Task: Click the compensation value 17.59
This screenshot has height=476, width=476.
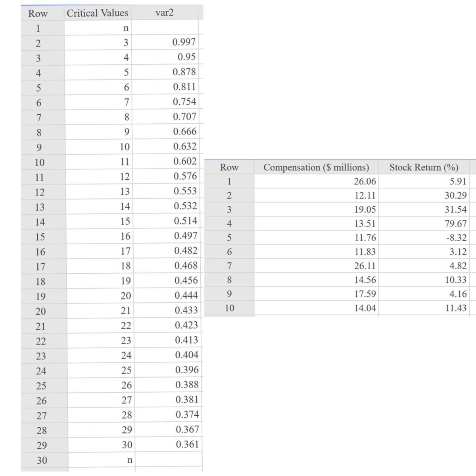Action: click(x=316, y=294)
